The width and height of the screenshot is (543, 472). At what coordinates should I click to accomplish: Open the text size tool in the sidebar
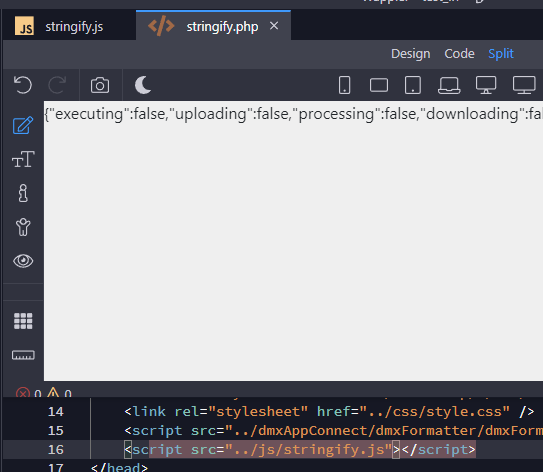[23, 159]
